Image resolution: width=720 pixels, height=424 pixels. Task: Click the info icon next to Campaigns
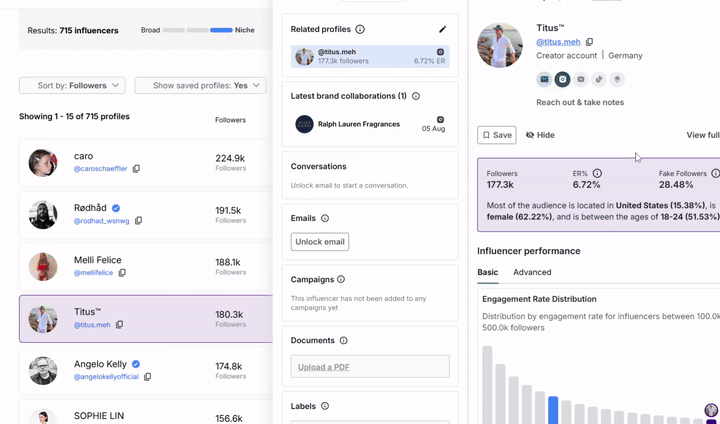coord(341,279)
